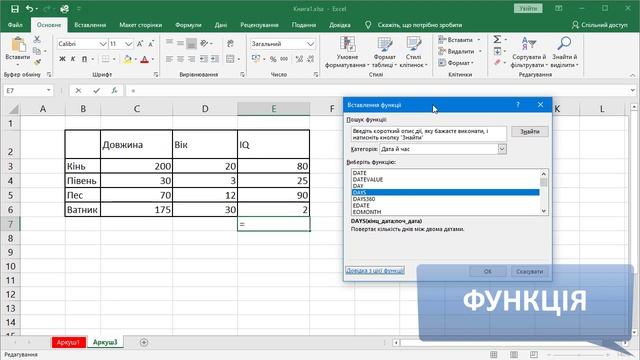This screenshot has height=360, width=640.
Task: Open dialog help question mark
Action: 518,105
